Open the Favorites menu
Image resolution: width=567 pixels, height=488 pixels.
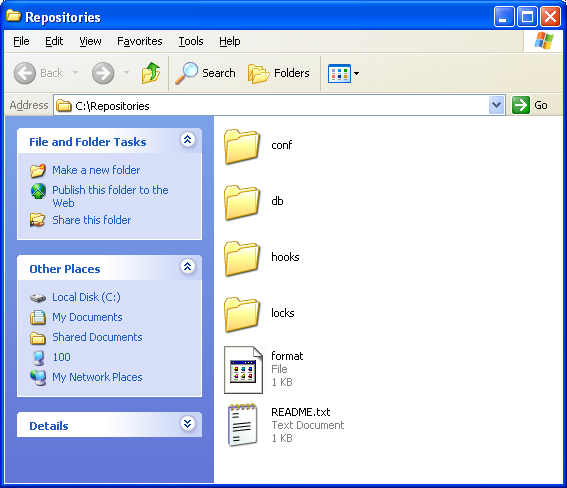coord(140,41)
